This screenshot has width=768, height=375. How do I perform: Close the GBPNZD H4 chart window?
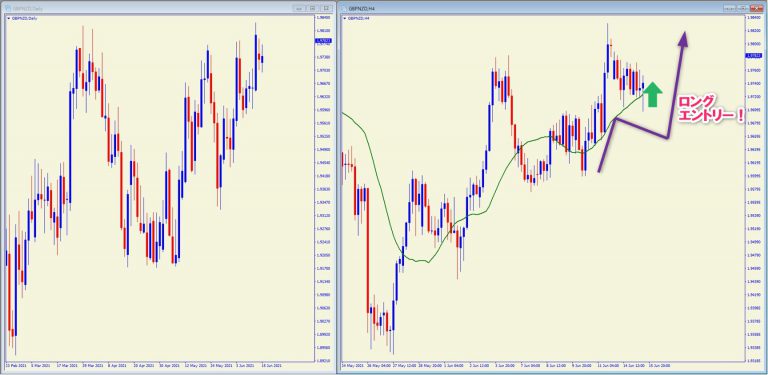(x=756, y=8)
